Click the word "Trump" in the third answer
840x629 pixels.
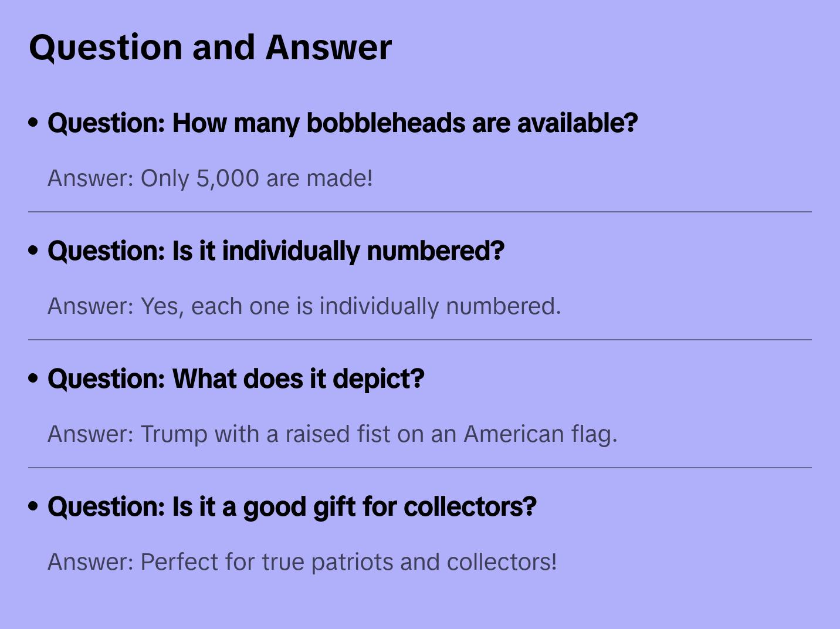174,434
